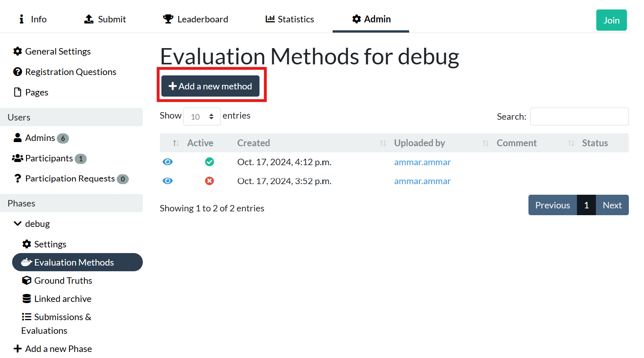Screen dimensions: 644x358
Task: Open ammar.ammar link in first row
Action: (422, 162)
